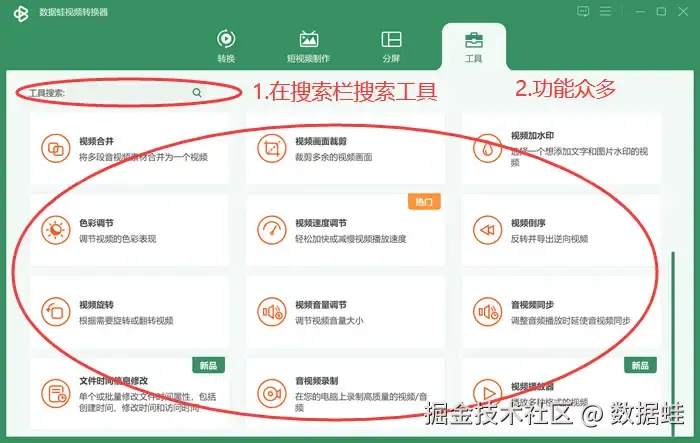The width and height of the screenshot is (700, 443).
Task: Open the feedback message icon in title bar
Action: 583,11
